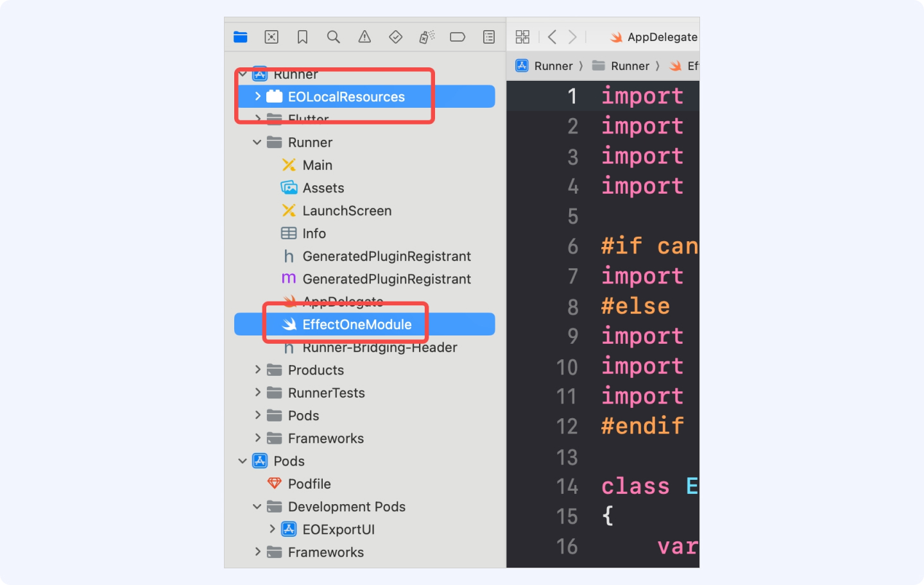
Task: Click the var keyword on line 16
Action: [x=677, y=547]
